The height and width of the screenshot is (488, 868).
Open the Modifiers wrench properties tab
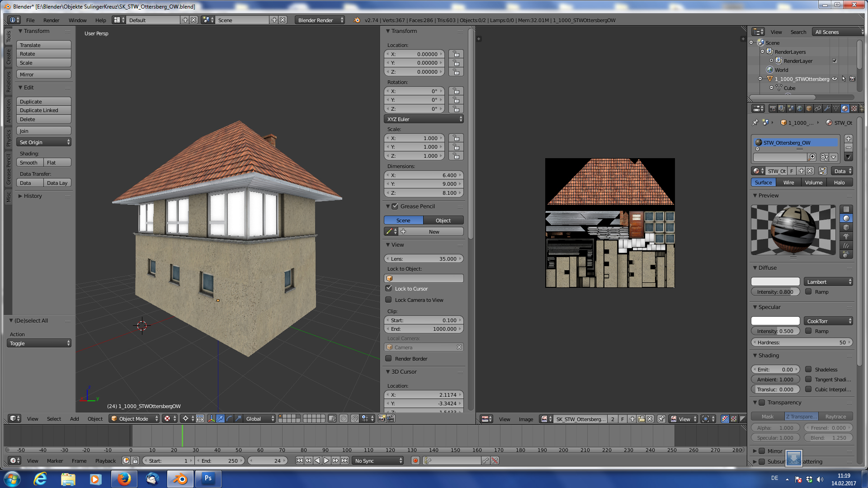[827, 108]
